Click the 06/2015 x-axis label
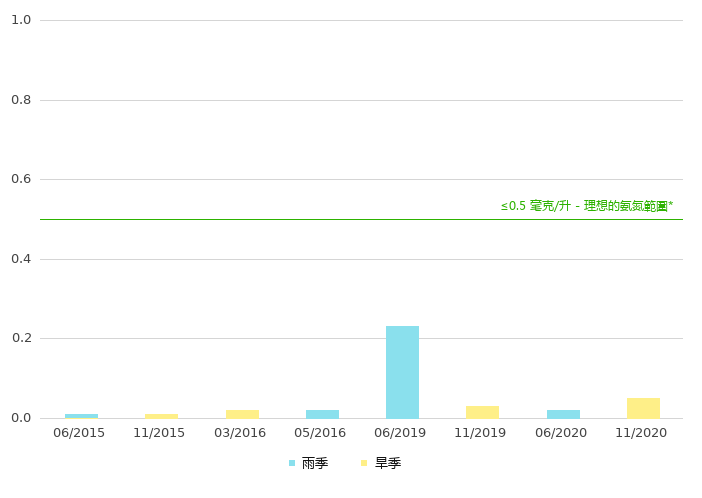Image resolution: width=702 pixels, height=498 pixels. pyautogui.click(x=79, y=433)
